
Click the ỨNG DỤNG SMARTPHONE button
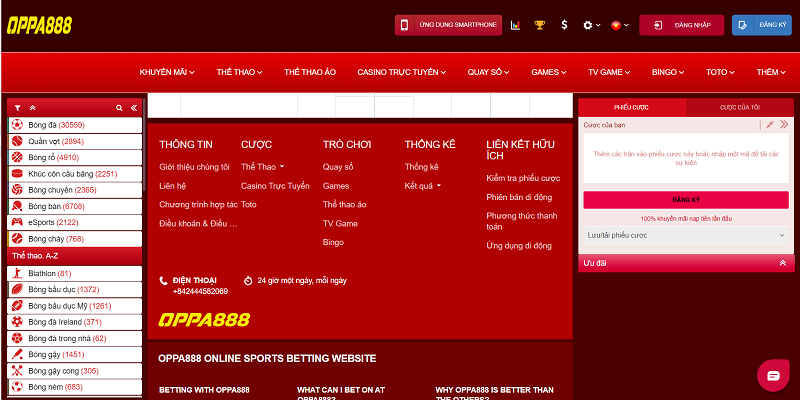point(447,25)
